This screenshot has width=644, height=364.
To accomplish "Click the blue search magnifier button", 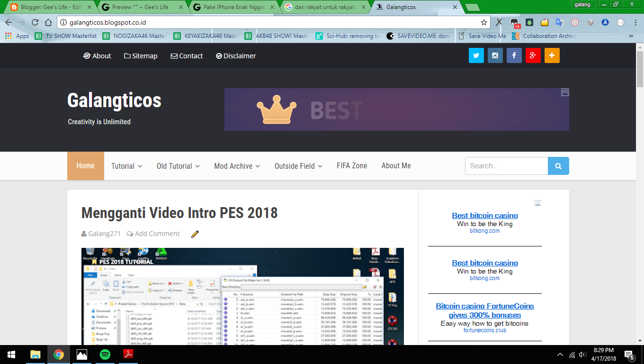I will 558,166.
